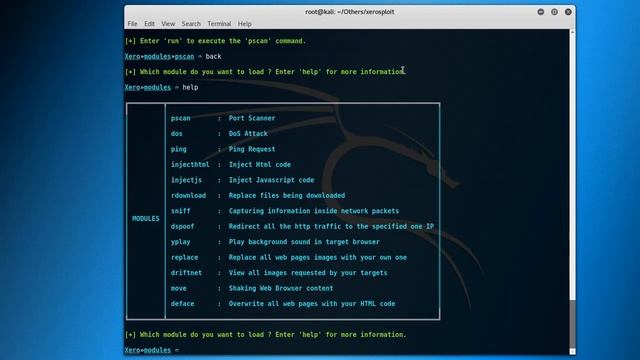Open the Search menu
Image resolution: width=640 pixels, height=360 pixels.
191,24
